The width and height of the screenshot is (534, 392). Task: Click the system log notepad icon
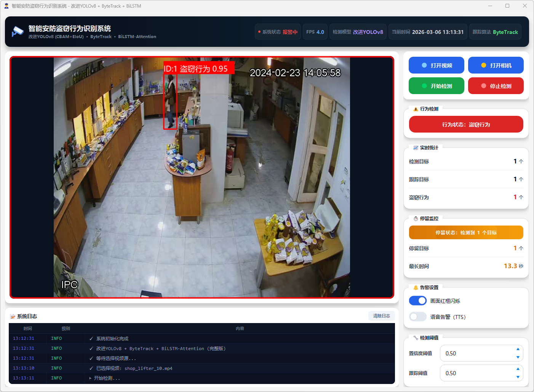pyautogui.click(x=13, y=317)
